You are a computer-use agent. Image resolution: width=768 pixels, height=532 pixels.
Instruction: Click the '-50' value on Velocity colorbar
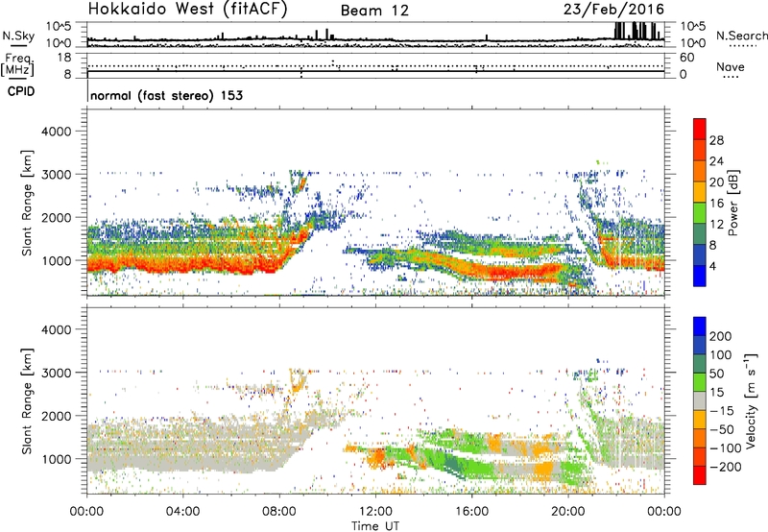click(x=722, y=429)
